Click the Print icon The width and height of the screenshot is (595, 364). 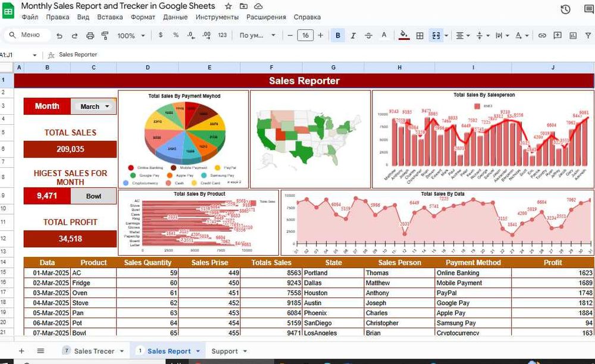tap(90, 36)
